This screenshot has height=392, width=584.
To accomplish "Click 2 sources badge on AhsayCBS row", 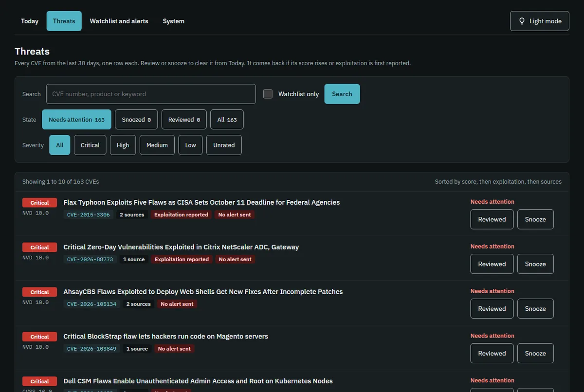I will (x=139, y=304).
